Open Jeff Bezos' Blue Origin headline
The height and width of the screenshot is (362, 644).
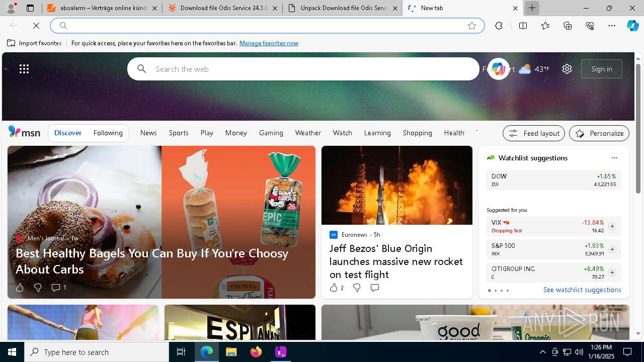396,261
